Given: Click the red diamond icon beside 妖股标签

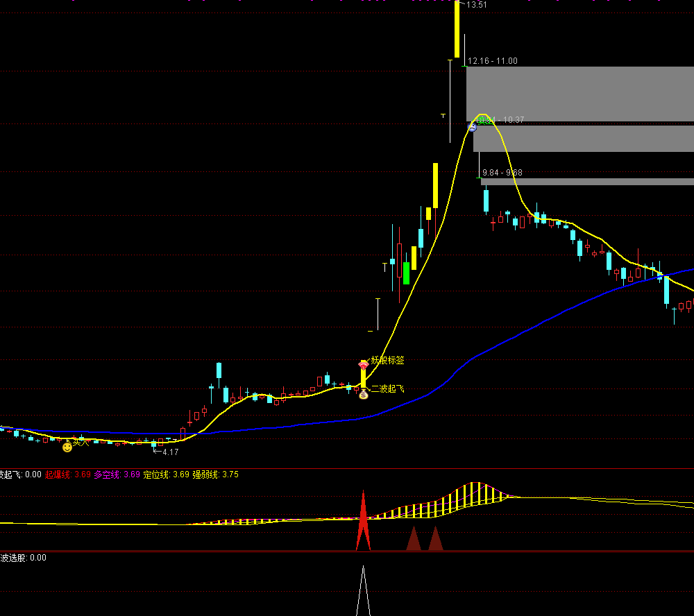Looking at the screenshot, I should click(363, 363).
